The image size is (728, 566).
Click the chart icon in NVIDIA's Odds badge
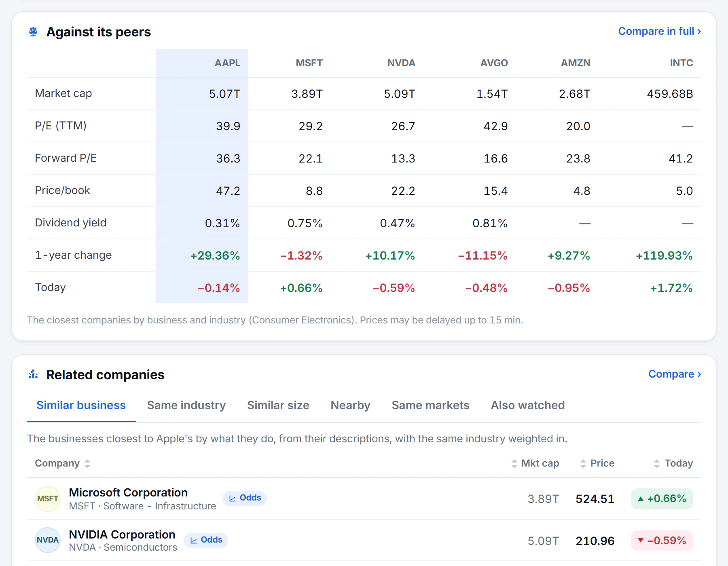click(194, 541)
